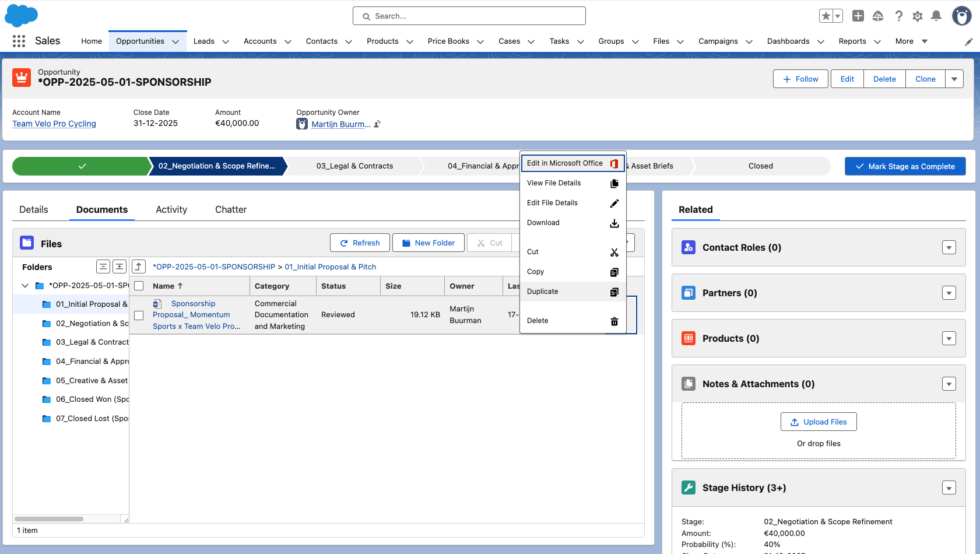Click the global Search field

point(469,16)
